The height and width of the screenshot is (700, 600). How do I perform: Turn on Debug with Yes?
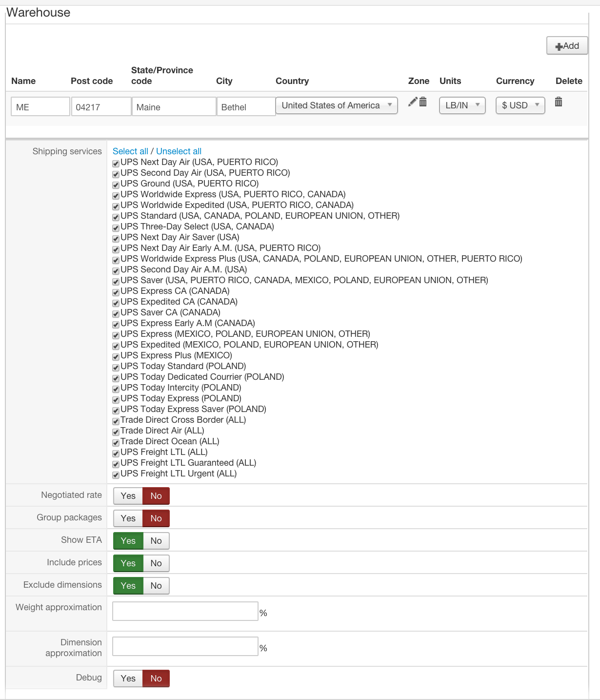click(128, 679)
